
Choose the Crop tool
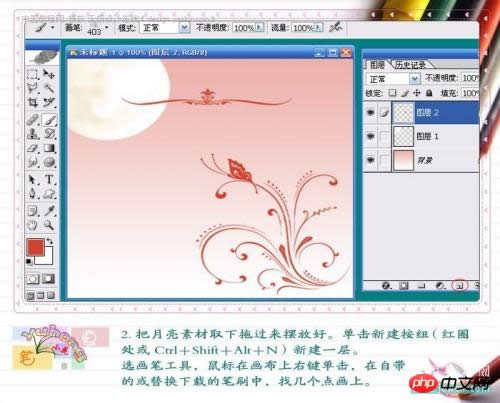pos(32,102)
